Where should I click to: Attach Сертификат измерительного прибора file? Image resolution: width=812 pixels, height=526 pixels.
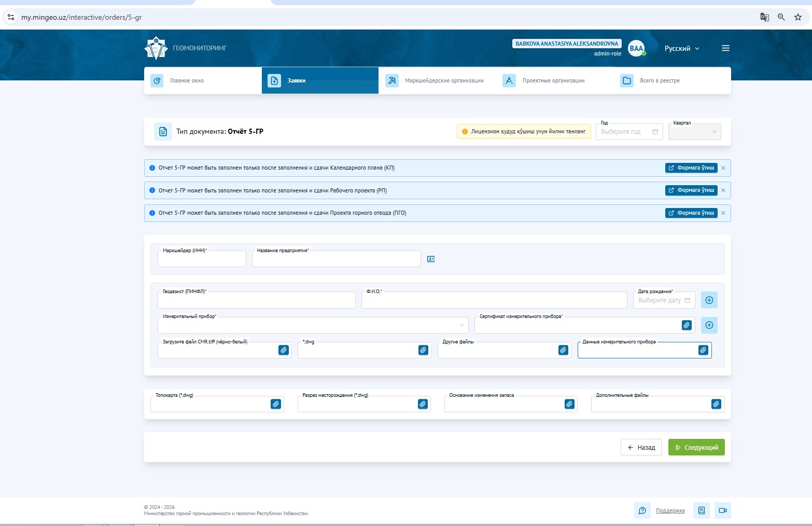687,325
